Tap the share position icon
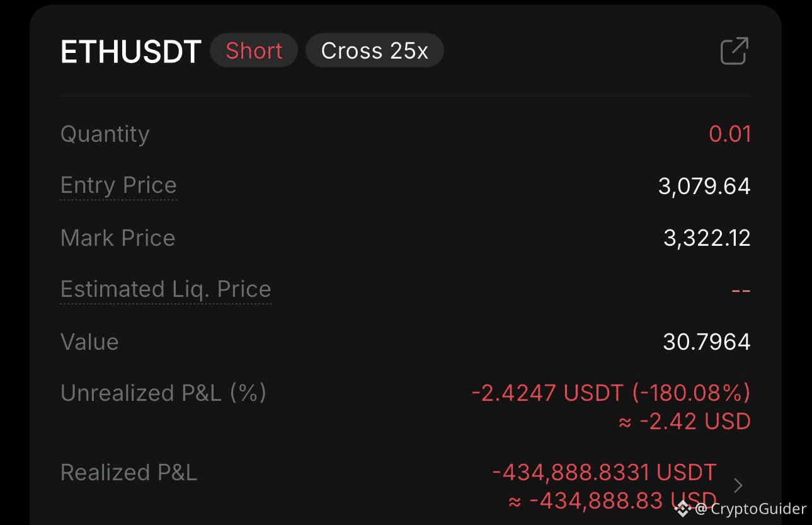Image resolution: width=812 pixels, height=525 pixels. [x=735, y=51]
